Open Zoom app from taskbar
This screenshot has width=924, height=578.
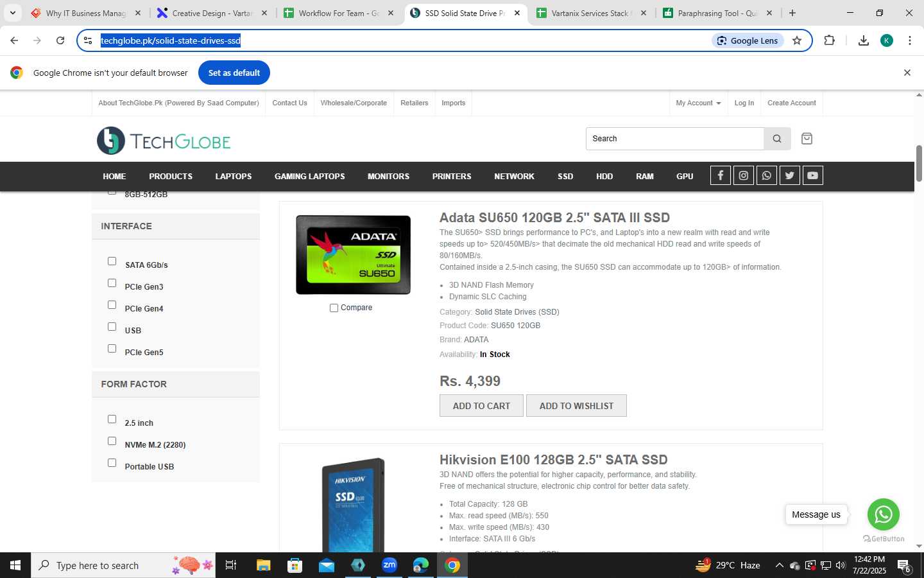pyautogui.click(x=389, y=565)
